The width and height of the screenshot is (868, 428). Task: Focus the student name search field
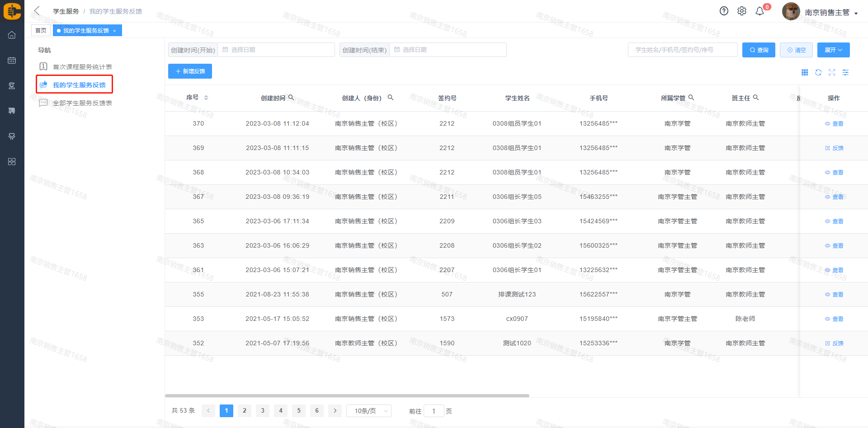pyautogui.click(x=682, y=50)
